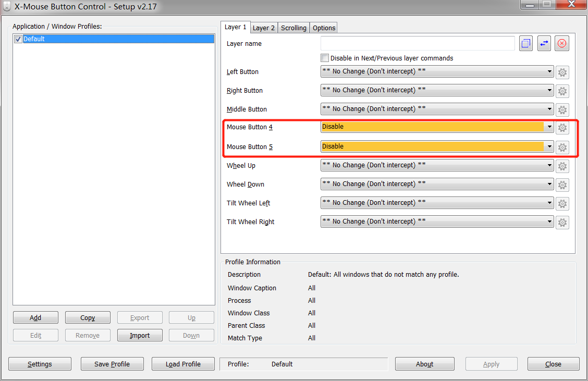Open settings gear for Middle Button
This screenshot has width=588, height=381.
click(562, 109)
